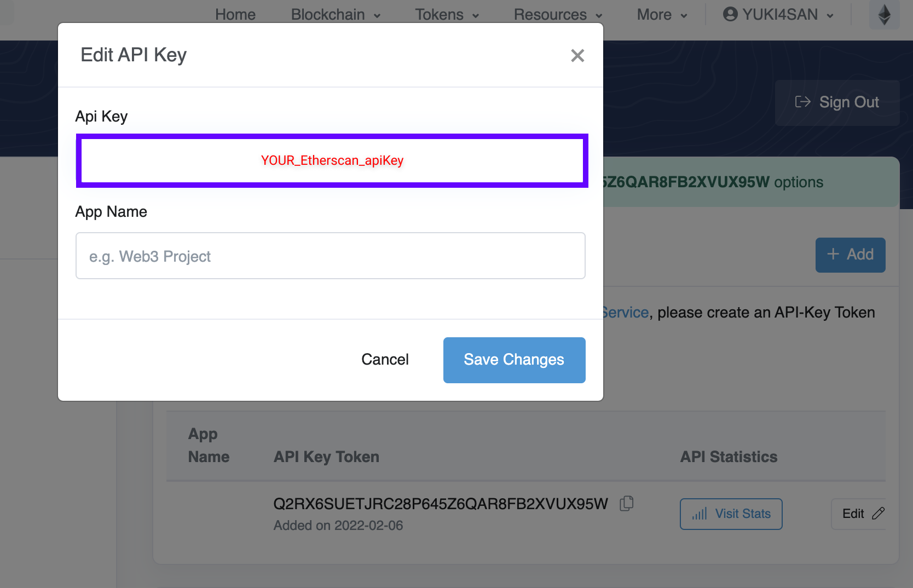Close the Edit API Key dialog
This screenshot has width=913, height=588.
pyautogui.click(x=577, y=55)
